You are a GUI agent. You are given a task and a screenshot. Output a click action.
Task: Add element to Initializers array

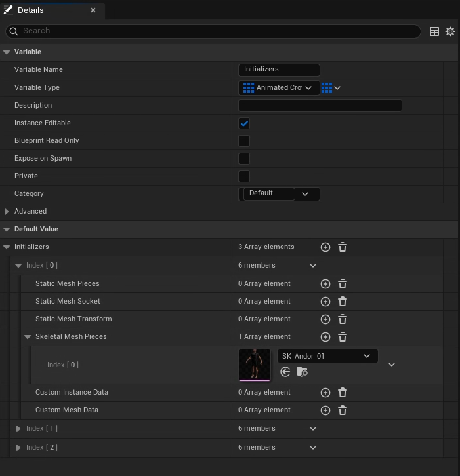(325, 247)
